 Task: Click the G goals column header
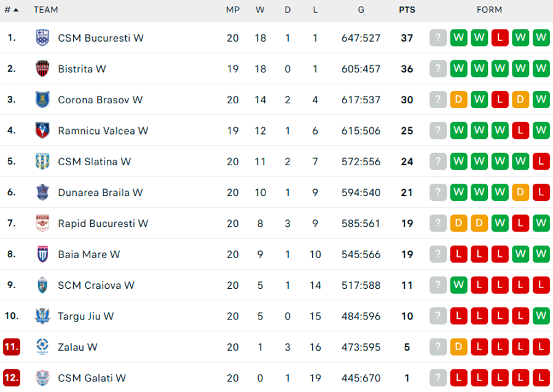pyautogui.click(x=361, y=10)
